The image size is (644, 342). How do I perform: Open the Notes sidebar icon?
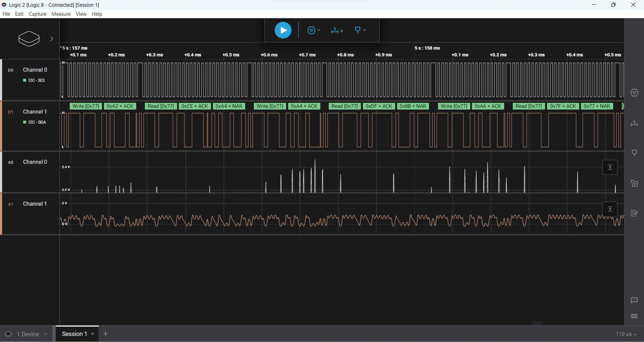tap(634, 213)
